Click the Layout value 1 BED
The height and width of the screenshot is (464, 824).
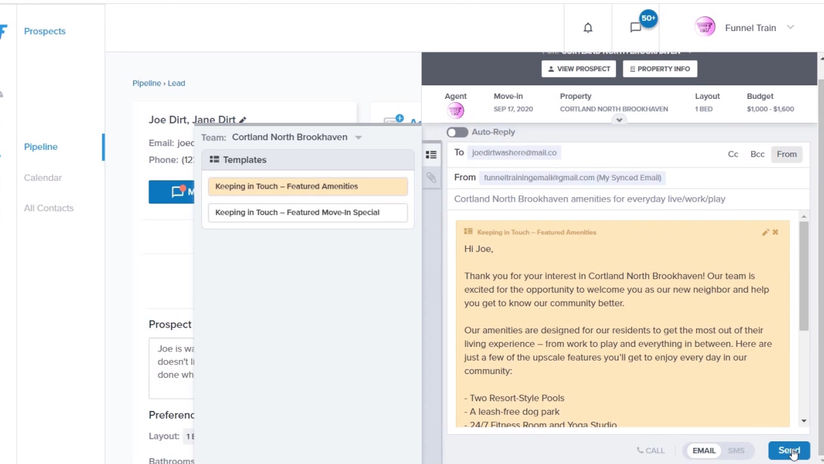704,109
